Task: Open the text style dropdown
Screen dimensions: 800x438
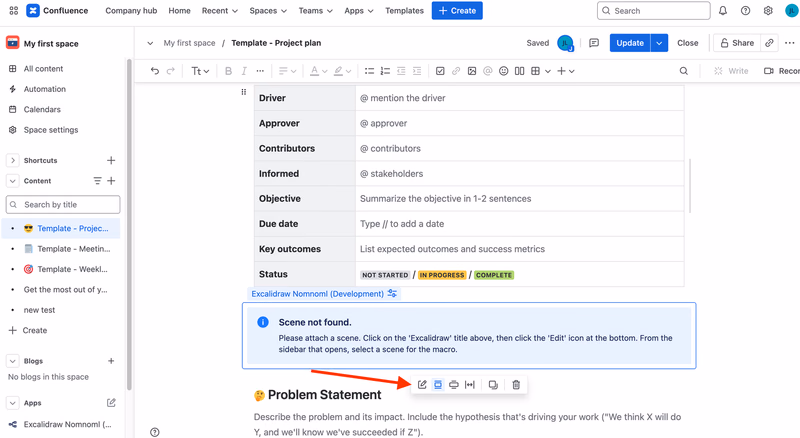Action: tap(200, 71)
